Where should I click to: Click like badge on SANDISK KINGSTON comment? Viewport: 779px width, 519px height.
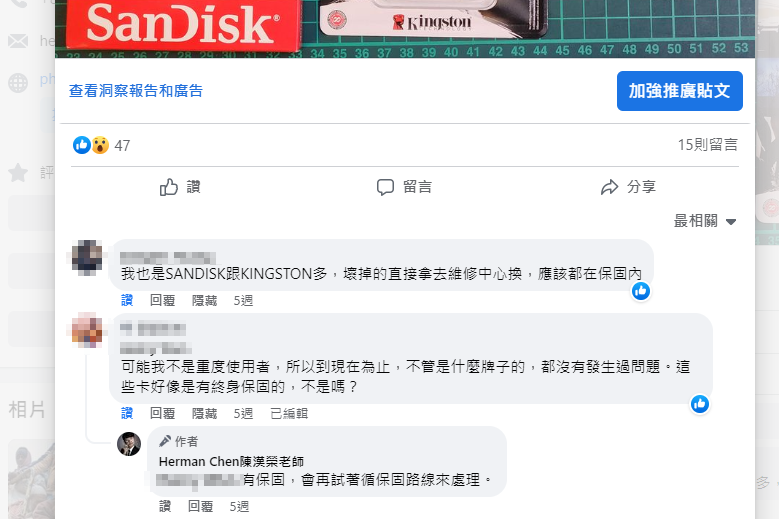click(x=641, y=291)
